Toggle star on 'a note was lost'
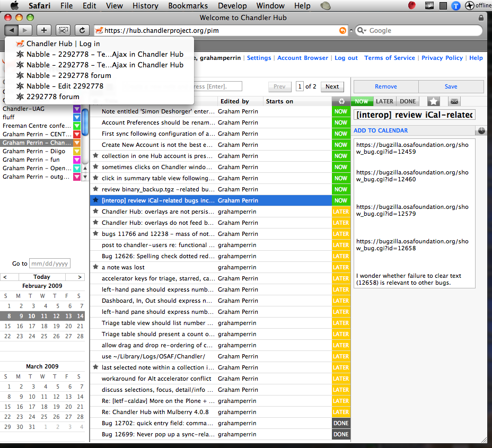Viewport: 492px width, 448px height. coord(95,267)
